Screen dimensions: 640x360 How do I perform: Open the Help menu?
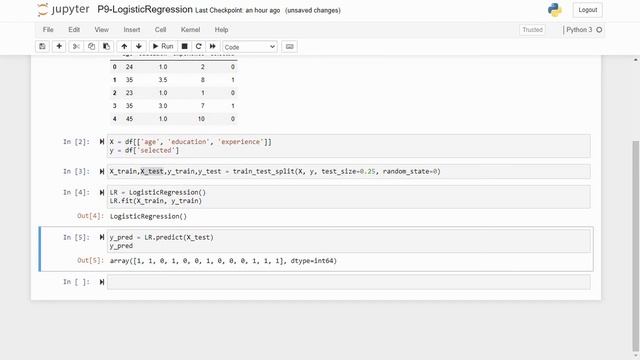(x=221, y=30)
